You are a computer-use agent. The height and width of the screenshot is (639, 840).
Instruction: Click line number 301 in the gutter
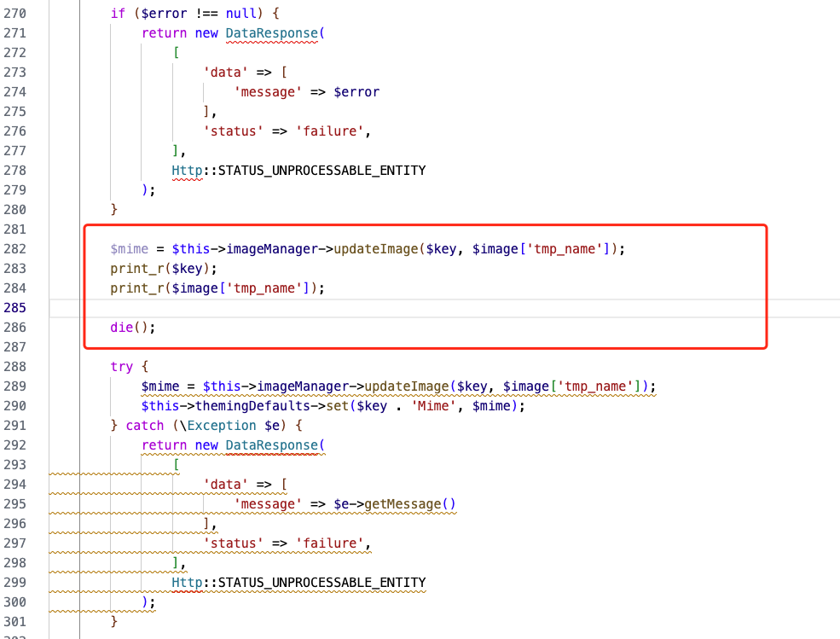click(x=15, y=622)
